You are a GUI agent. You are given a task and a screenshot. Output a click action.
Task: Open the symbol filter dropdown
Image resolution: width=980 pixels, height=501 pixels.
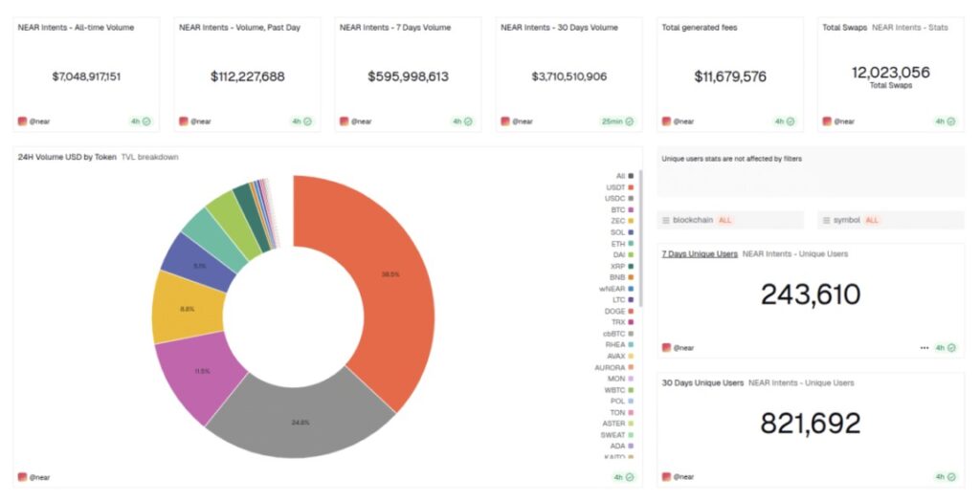[890, 220]
